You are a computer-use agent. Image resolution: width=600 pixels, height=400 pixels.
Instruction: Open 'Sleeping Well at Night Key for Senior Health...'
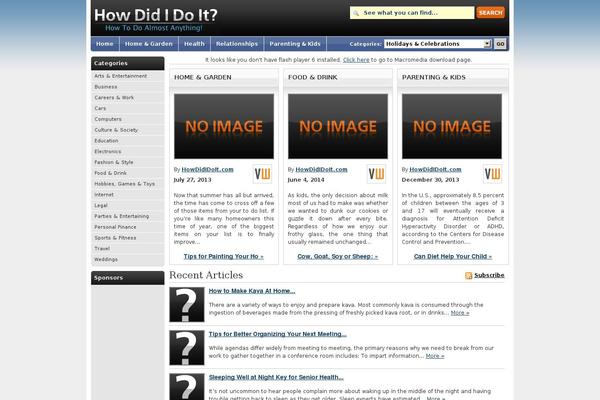tap(276, 377)
